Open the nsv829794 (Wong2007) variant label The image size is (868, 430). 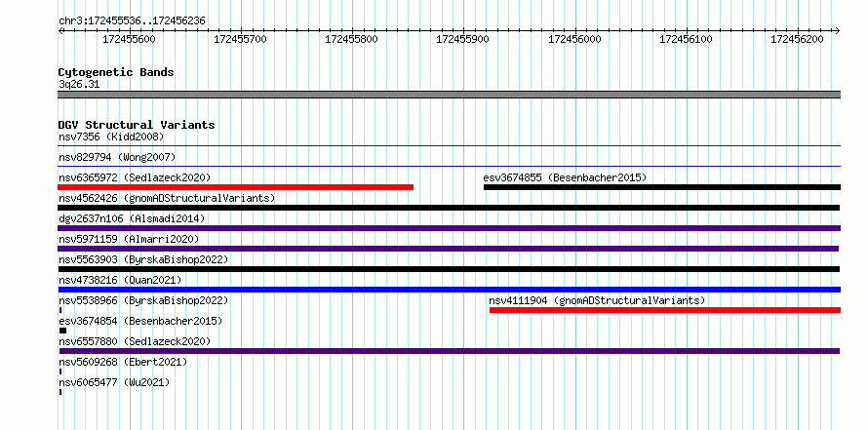[117, 157]
